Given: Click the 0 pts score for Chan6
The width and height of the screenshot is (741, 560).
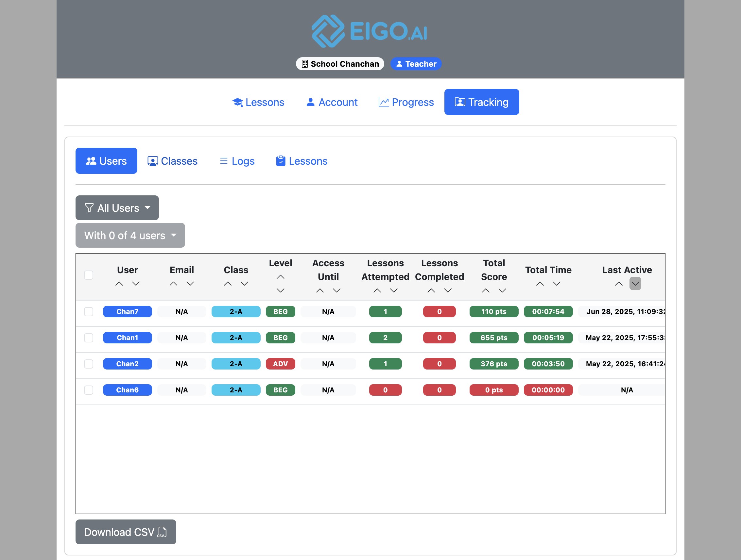Looking at the screenshot, I should point(494,390).
